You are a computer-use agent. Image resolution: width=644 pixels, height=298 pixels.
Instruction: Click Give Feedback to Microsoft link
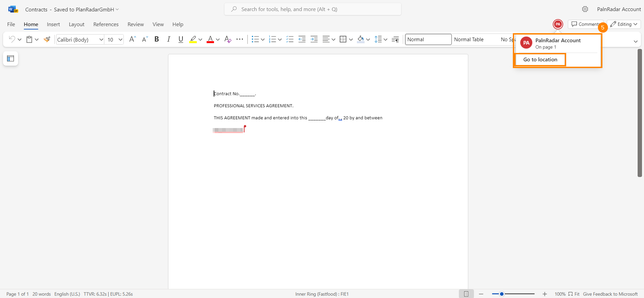coord(610,294)
